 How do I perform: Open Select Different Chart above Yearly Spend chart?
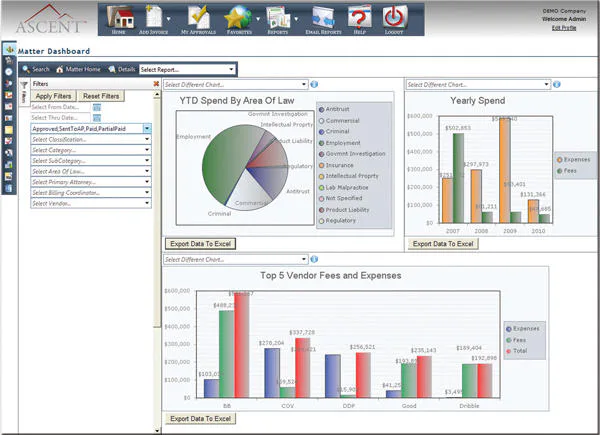(x=478, y=84)
